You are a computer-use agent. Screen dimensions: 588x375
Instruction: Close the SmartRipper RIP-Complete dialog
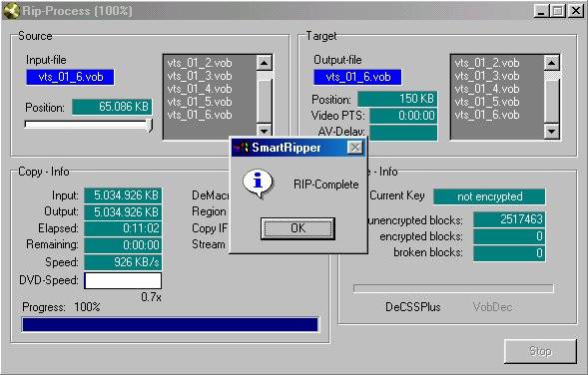[x=354, y=148]
